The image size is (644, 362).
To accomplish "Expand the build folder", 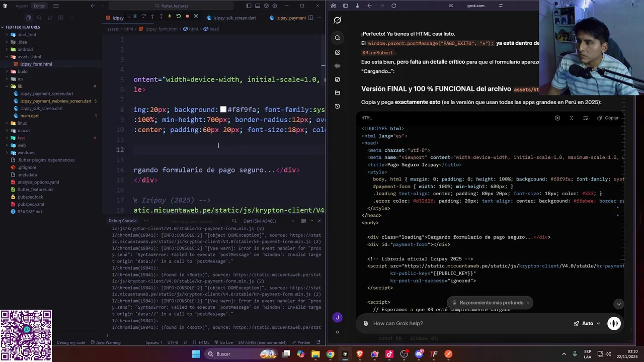I will 22,71.
